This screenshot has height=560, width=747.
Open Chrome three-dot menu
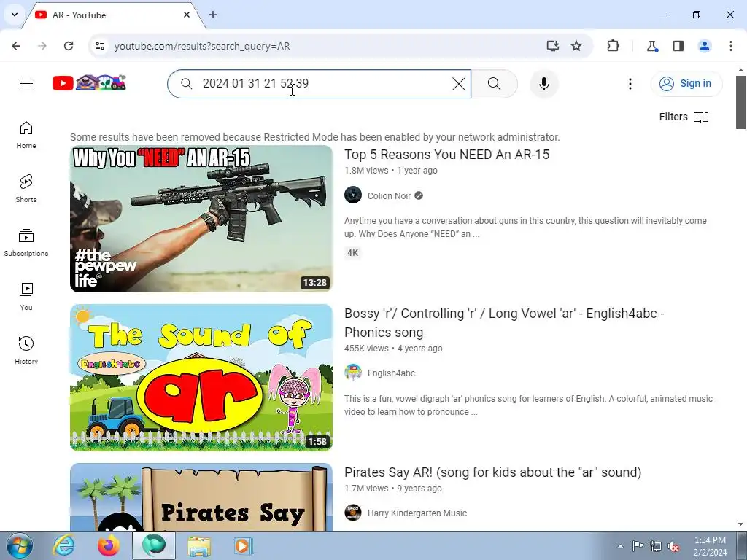coord(731,46)
